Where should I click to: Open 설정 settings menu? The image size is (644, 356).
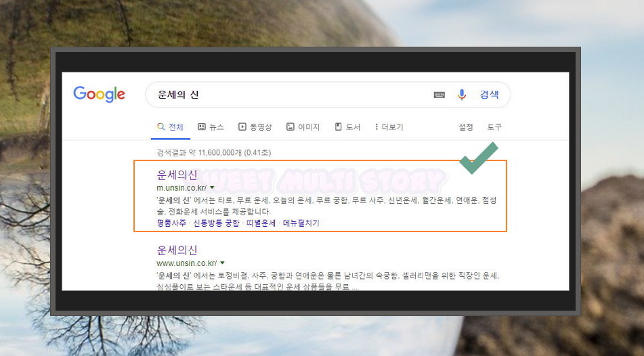point(466,127)
